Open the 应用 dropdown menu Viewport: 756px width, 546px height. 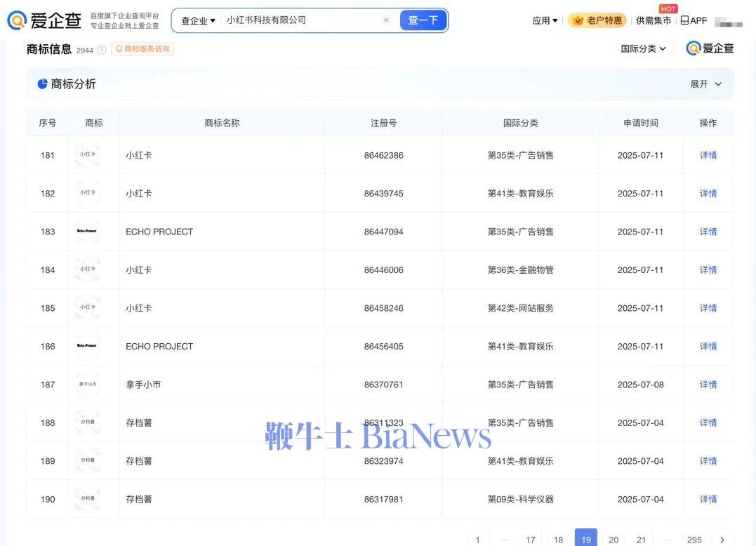pos(545,20)
